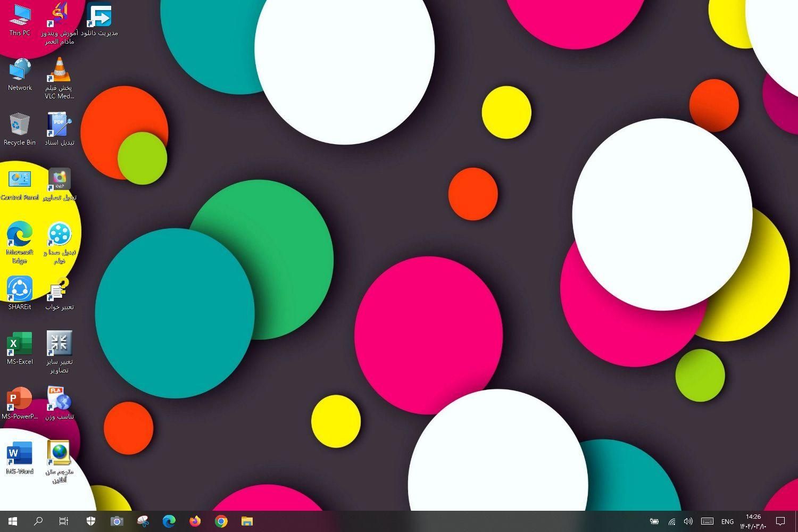Select the Recycle Bin icon
Image resolution: width=798 pixels, height=532 pixels.
point(20,130)
